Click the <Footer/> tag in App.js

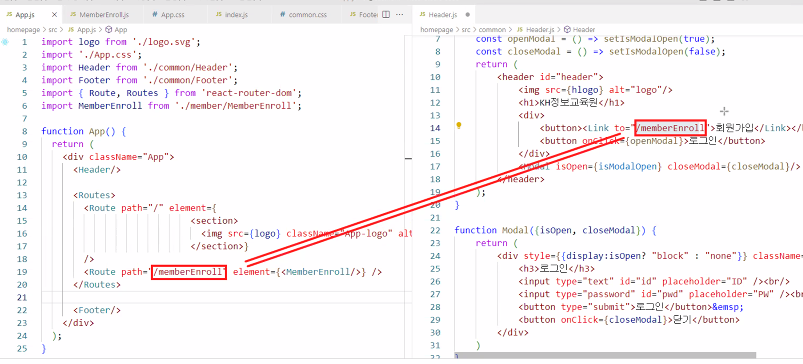97,310
